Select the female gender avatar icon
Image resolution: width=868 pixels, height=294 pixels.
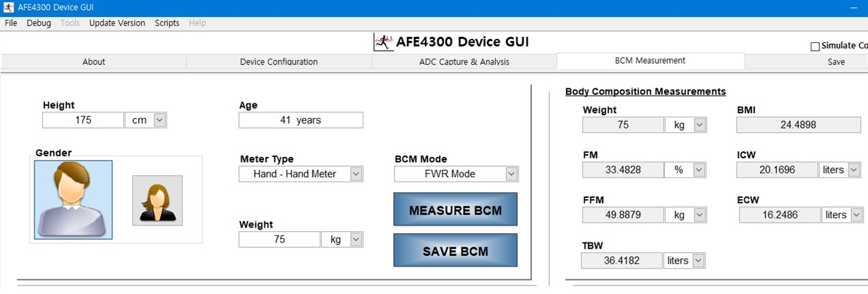click(x=157, y=201)
